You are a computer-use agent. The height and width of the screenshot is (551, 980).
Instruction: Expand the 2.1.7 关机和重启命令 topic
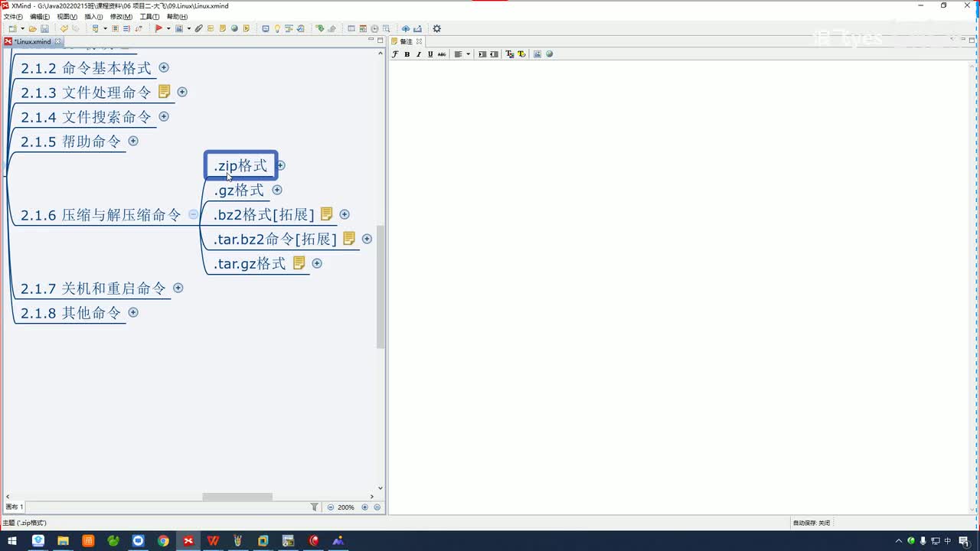pyautogui.click(x=178, y=288)
